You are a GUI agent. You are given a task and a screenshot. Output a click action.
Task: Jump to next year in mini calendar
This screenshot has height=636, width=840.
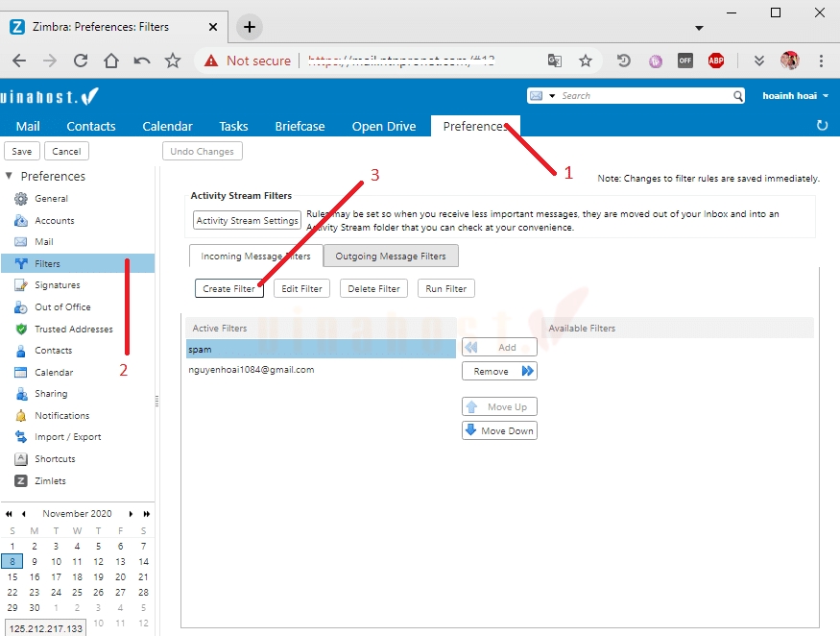146,514
